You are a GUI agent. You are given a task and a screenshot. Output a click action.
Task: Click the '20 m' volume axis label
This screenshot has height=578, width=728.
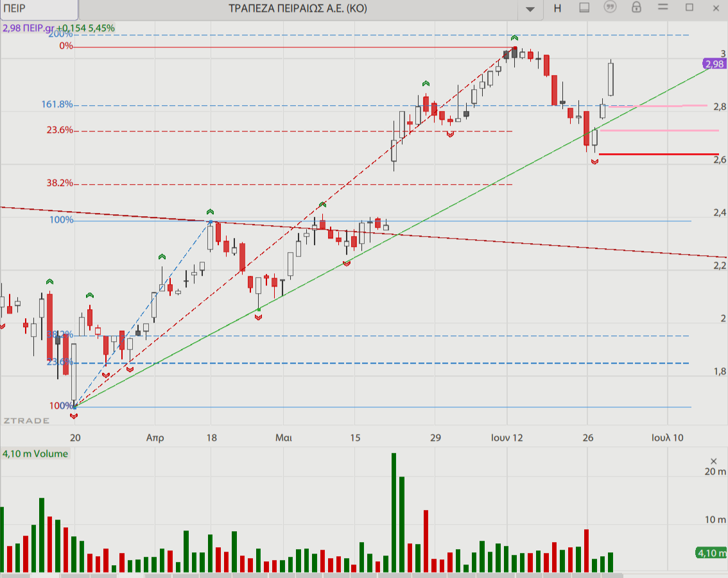point(715,472)
